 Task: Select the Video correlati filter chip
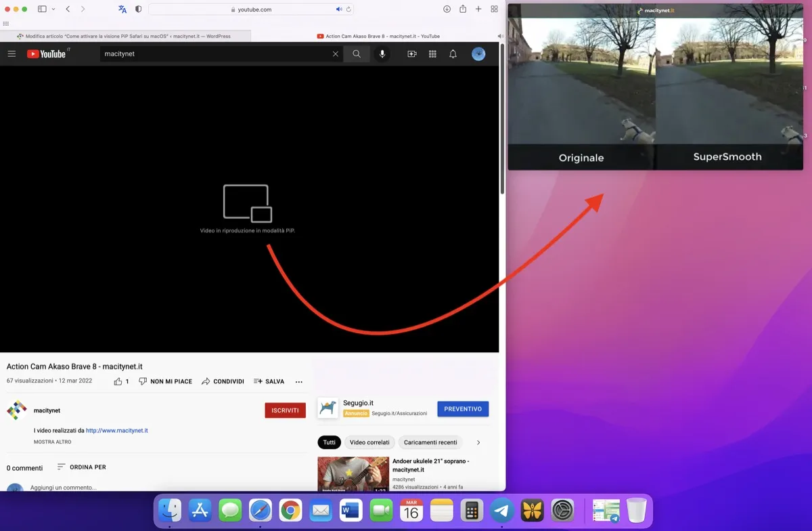click(369, 442)
